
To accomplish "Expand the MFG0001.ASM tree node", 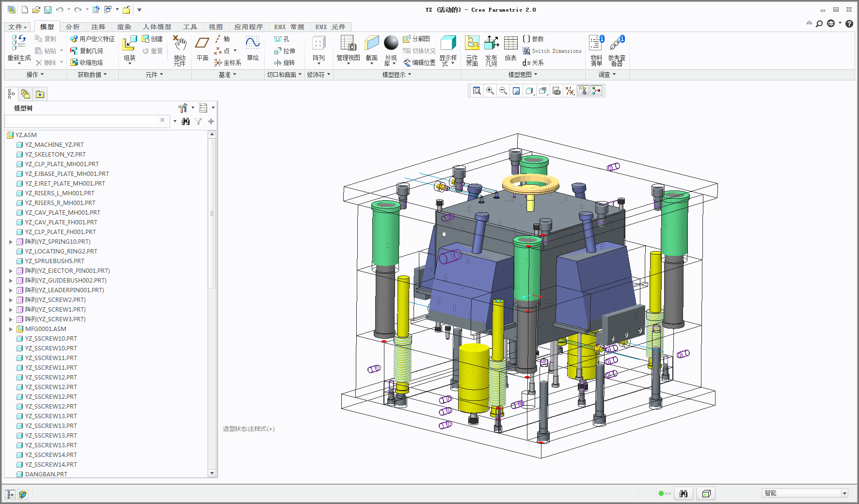I will (11, 329).
